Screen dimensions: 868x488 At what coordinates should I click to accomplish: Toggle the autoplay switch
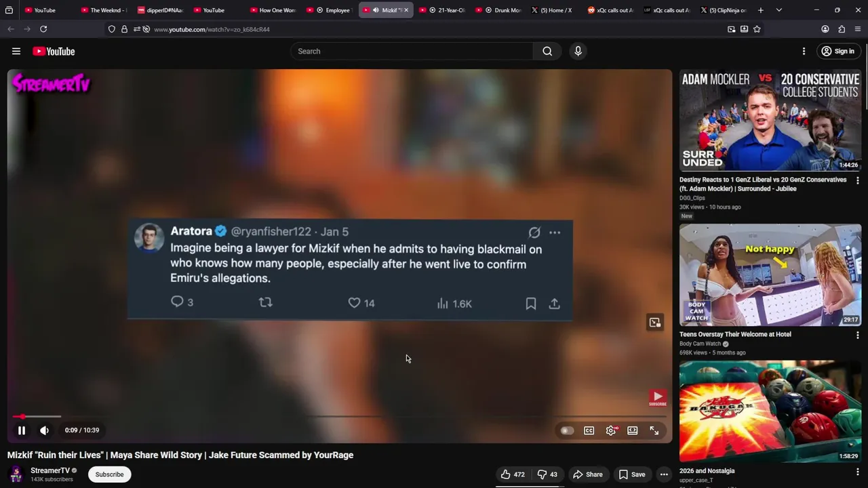coord(566,430)
